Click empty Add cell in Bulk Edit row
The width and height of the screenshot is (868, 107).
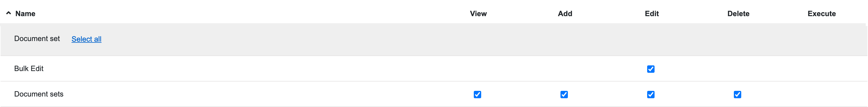click(564, 69)
